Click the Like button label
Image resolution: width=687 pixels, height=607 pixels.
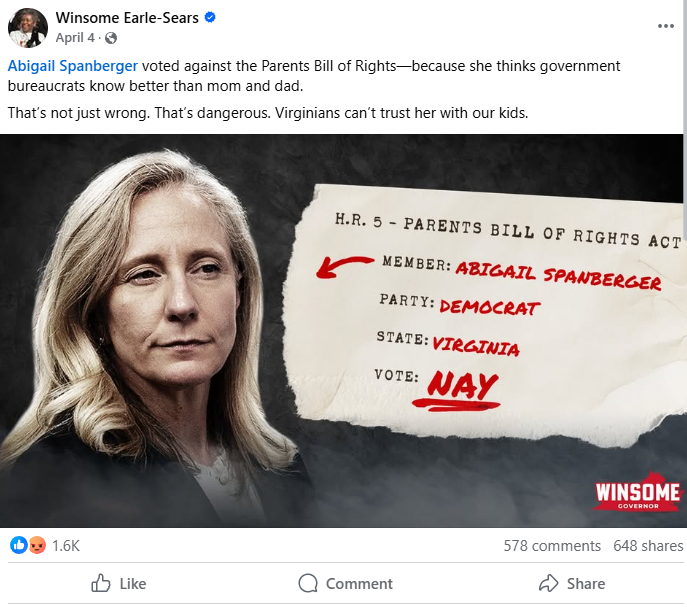(x=133, y=584)
